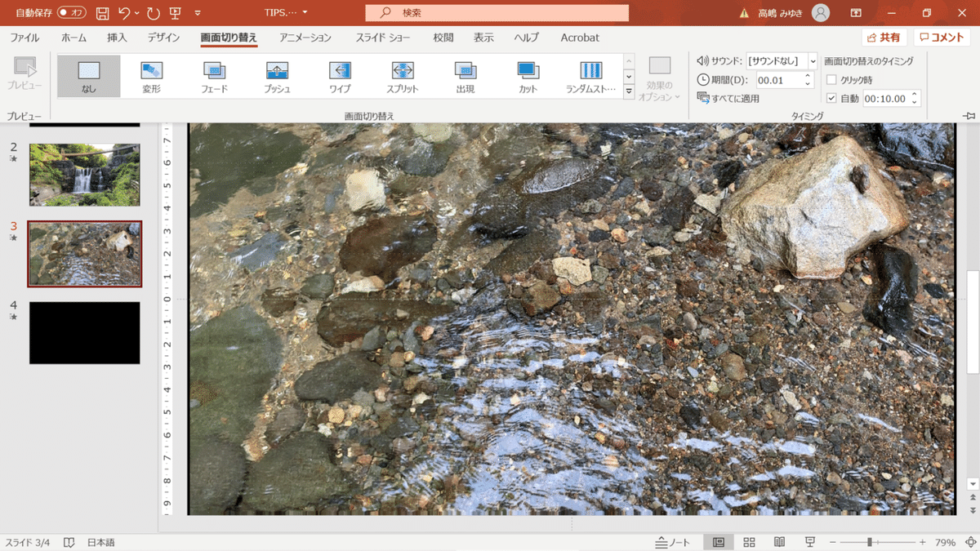Switch to the 表示 tab
Viewport: 980px width, 551px height.
tap(483, 38)
